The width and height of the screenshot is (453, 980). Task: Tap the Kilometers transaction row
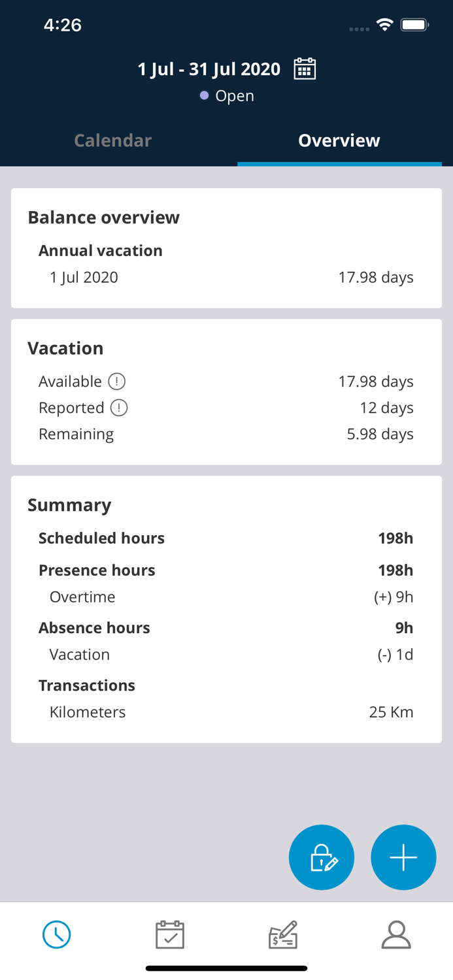(x=226, y=711)
